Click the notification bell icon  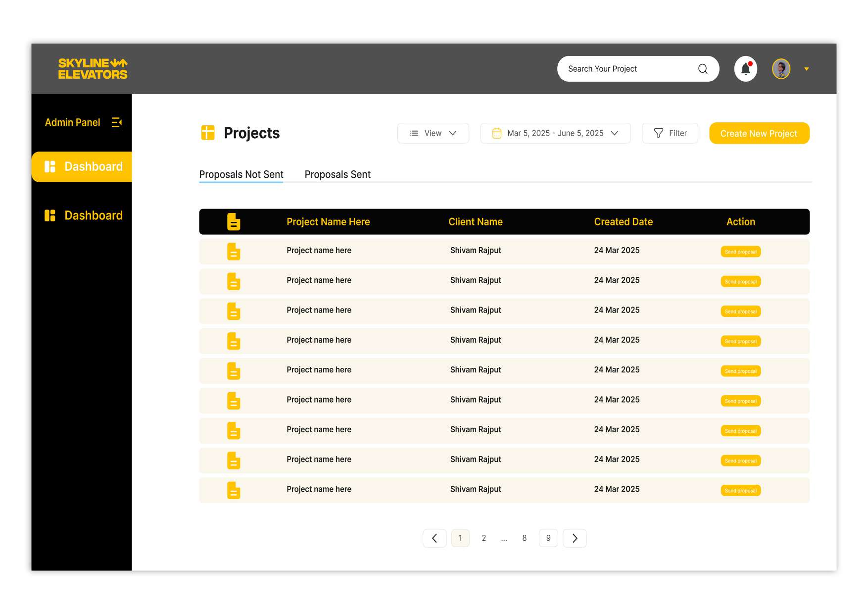745,69
